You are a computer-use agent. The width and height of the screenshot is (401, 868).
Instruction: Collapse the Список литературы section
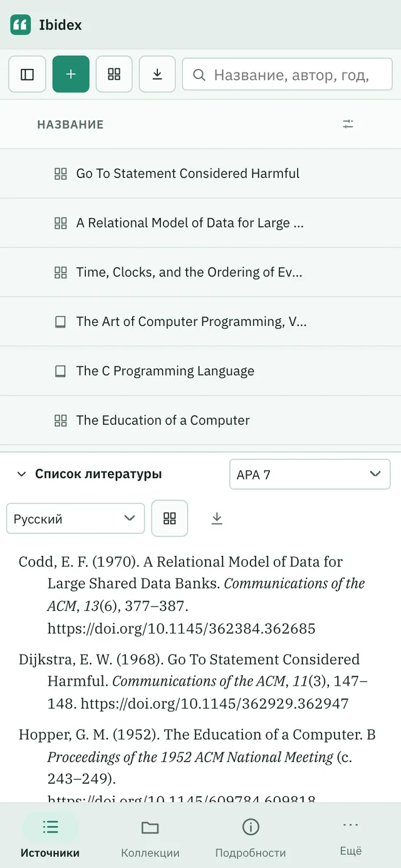[22, 474]
